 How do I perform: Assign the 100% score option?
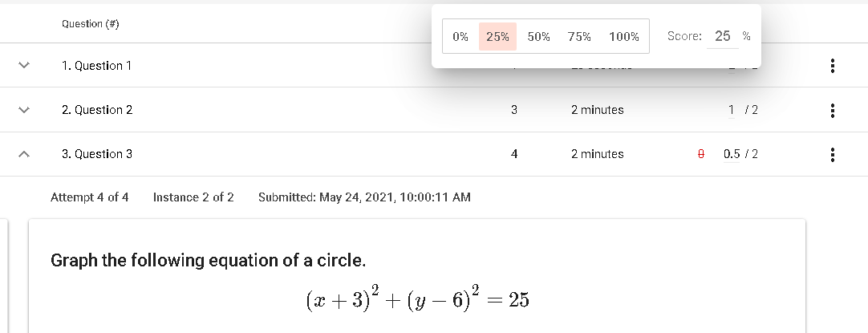[x=623, y=37]
